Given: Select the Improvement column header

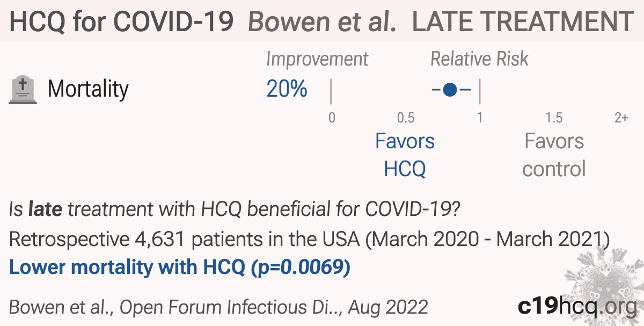Looking at the screenshot, I should (317, 59).
